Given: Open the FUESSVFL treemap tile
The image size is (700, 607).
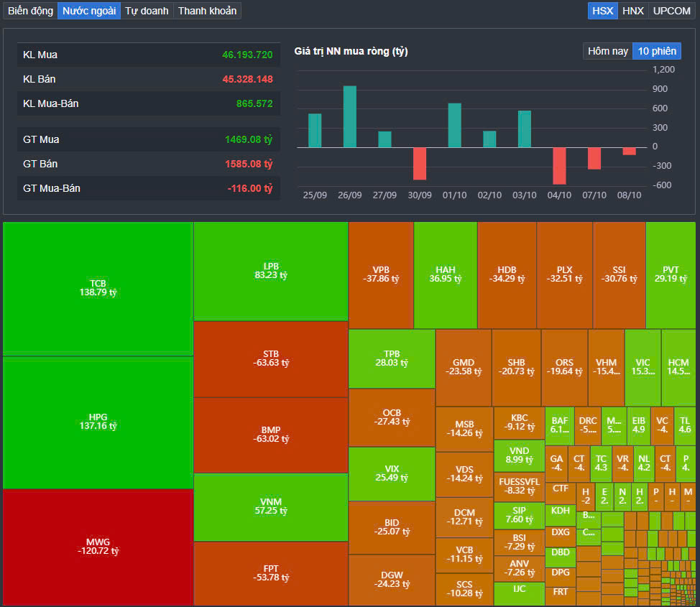Looking at the screenshot, I should pyautogui.click(x=519, y=486).
